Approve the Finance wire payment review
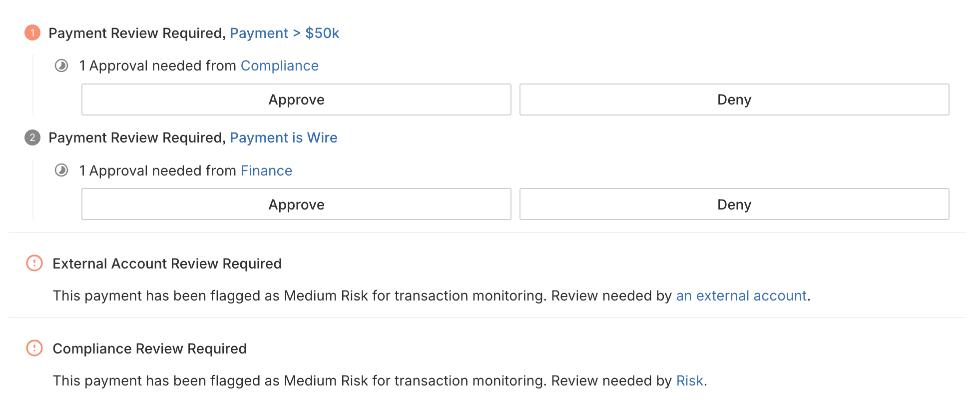This screenshot has height=406, width=980. [296, 204]
